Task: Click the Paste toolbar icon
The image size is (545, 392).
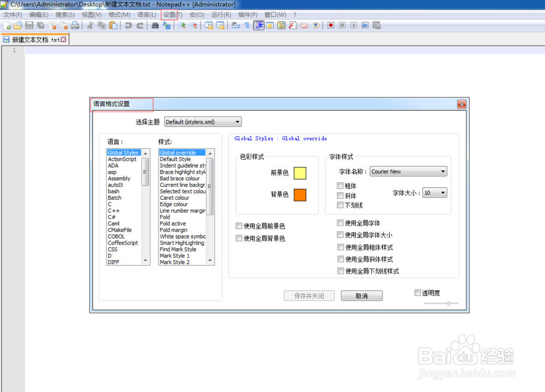Action: coord(113,25)
